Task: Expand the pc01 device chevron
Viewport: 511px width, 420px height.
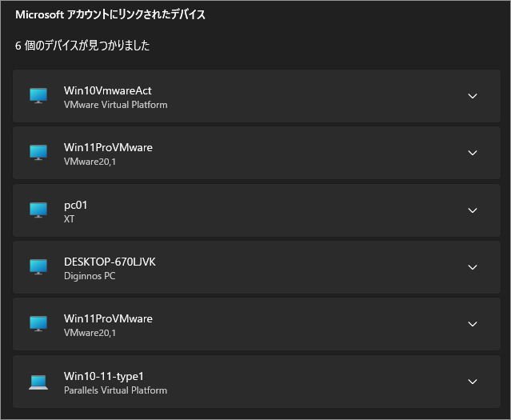Action: pyautogui.click(x=472, y=210)
